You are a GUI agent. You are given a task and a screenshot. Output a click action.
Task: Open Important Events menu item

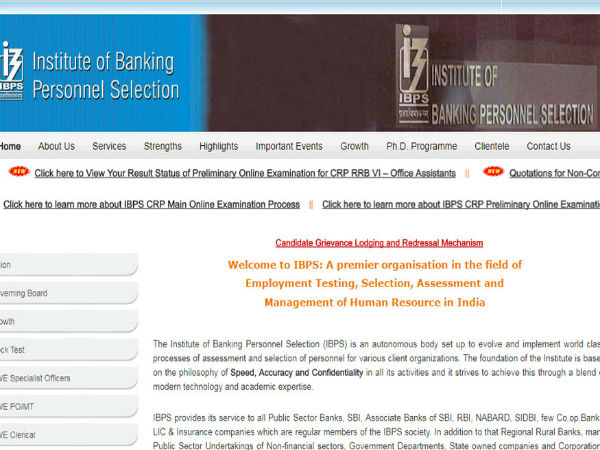289,146
